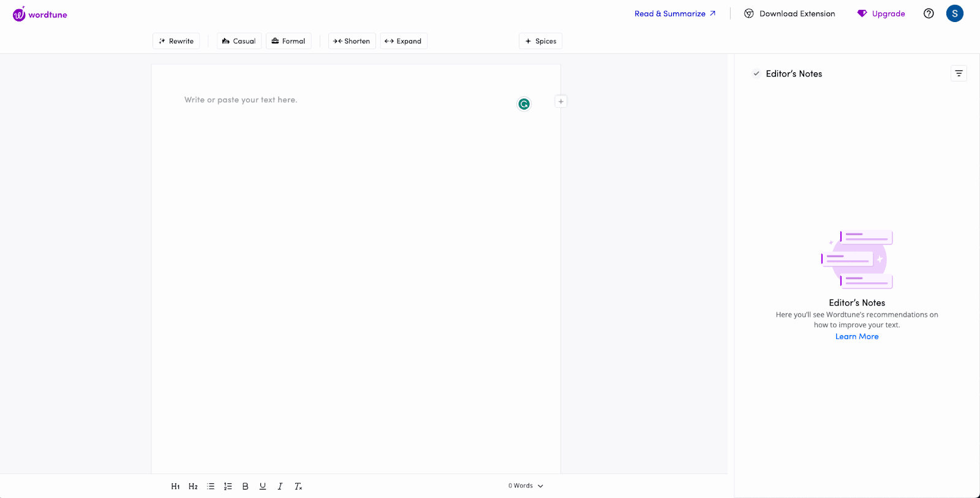
Task: Apply the Formal tone
Action: point(288,41)
